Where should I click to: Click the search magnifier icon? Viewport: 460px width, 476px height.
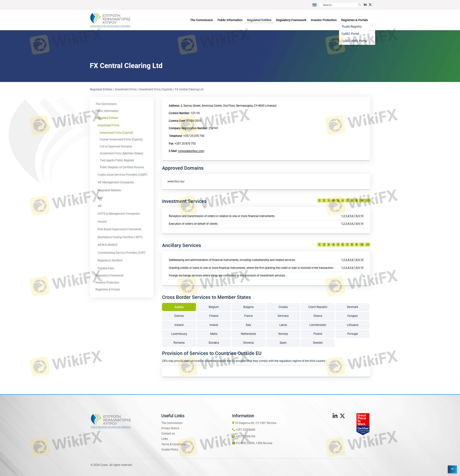tap(360, 5)
